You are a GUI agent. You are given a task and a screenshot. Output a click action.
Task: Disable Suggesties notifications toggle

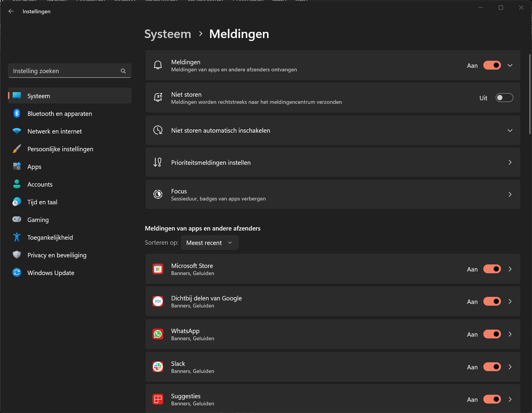(x=492, y=399)
